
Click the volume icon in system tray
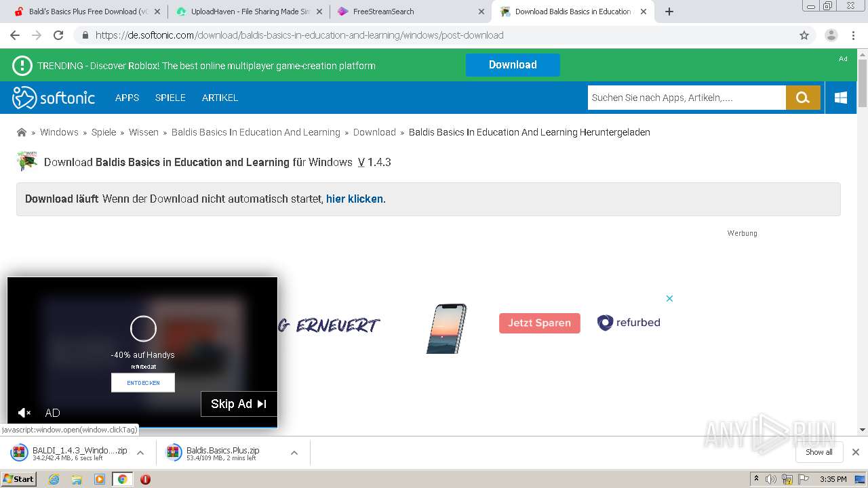[x=770, y=479]
